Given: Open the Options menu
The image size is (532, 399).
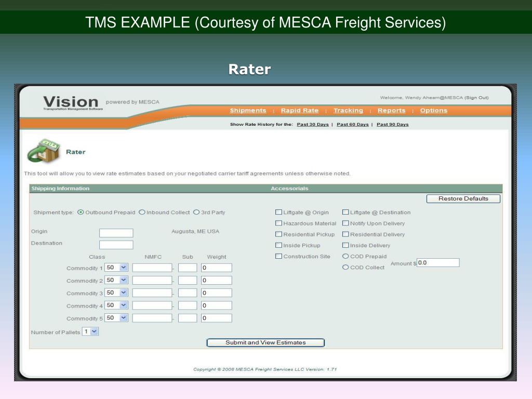Looking at the screenshot, I should point(434,111).
